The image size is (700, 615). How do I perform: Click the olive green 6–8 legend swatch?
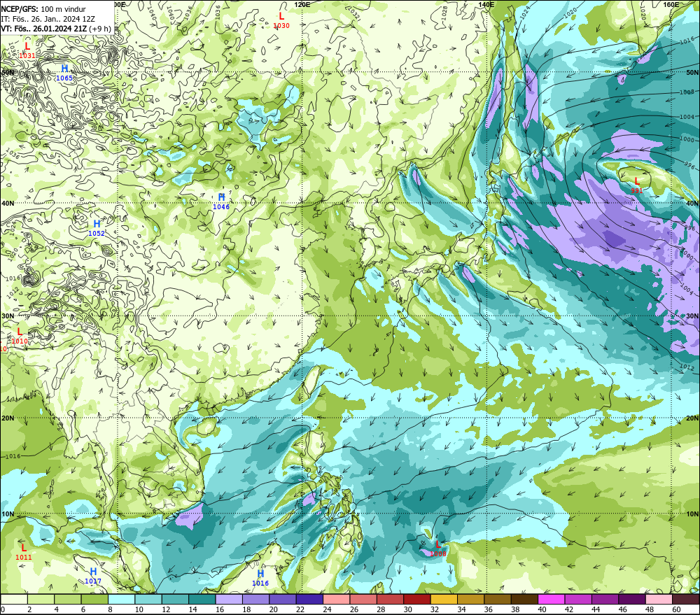pyautogui.click(x=94, y=599)
